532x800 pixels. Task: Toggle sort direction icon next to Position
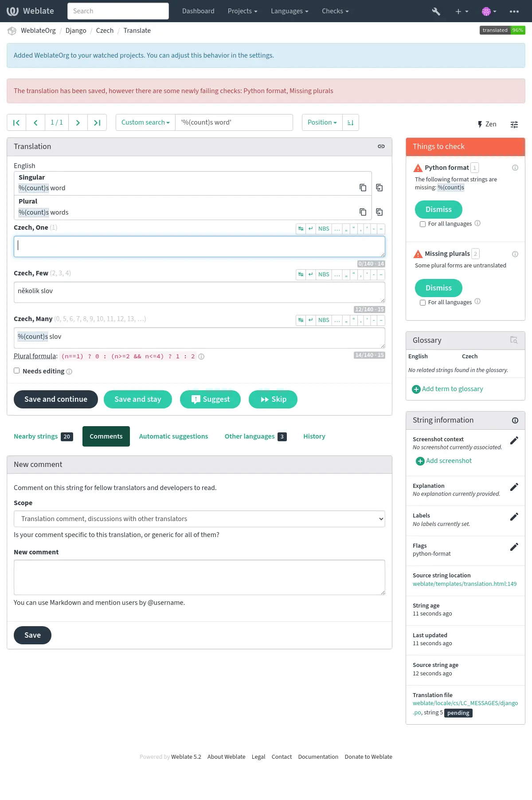pos(350,123)
